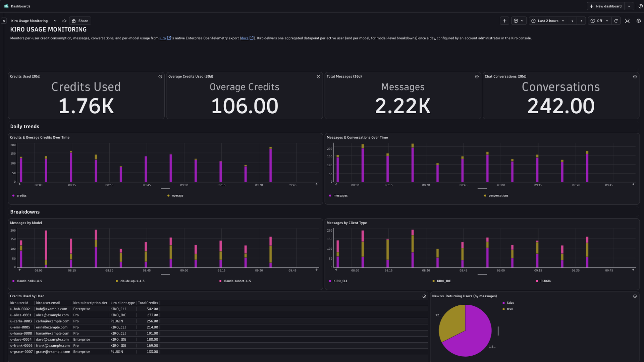Viewport: 644px width, 362px height.
Task: Pan Messages by Client Type chart right arrow
Action: click(633, 270)
